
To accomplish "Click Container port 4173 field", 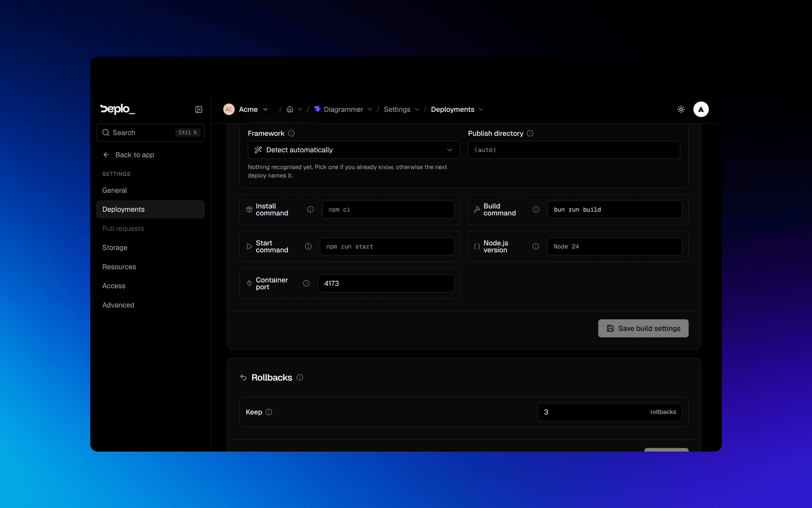I will pyautogui.click(x=386, y=283).
